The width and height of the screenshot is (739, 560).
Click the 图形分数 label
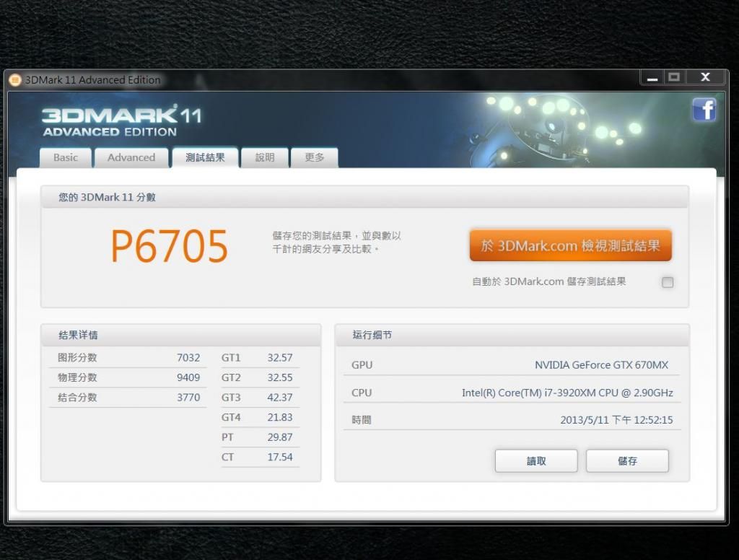point(77,358)
